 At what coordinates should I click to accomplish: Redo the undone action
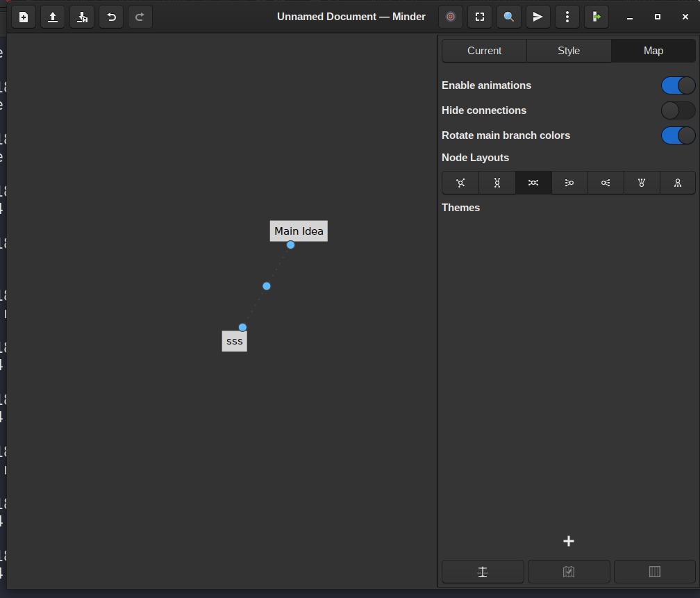click(140, 17)
